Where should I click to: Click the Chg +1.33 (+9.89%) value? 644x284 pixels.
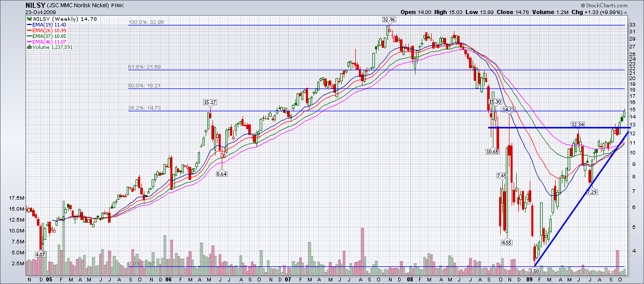click(x=604, y=12)
